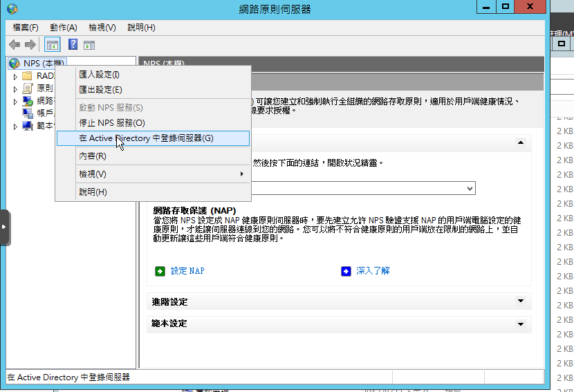Open the scenario combo box dropdown
Image resolution: width=574 pixels, height=392 pixels.
point(470,188)
